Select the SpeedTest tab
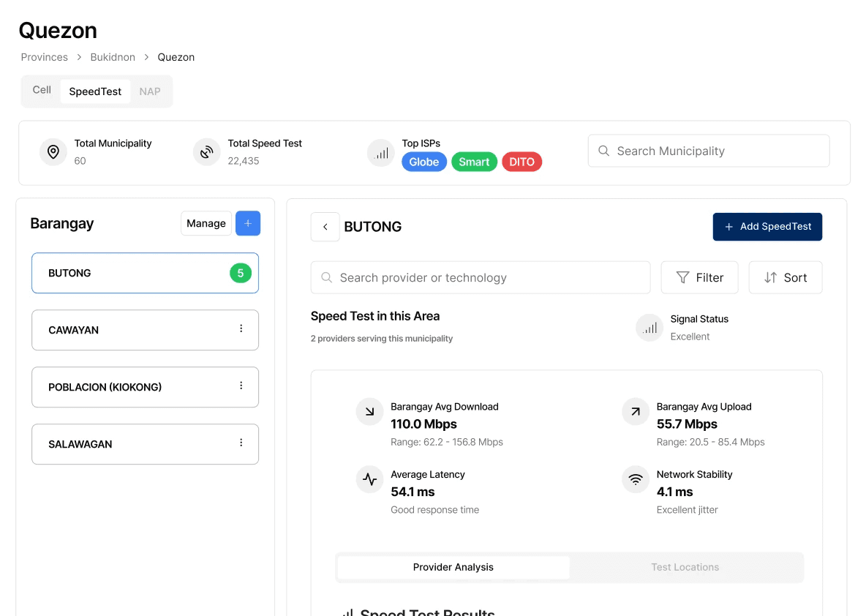The width and height of the screenshot is (866, 616). 95,91
